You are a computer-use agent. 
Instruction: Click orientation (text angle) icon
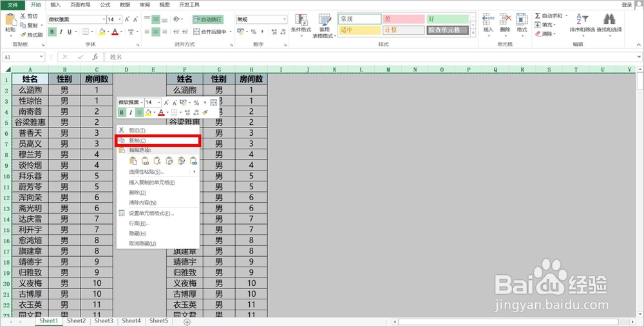176,19
